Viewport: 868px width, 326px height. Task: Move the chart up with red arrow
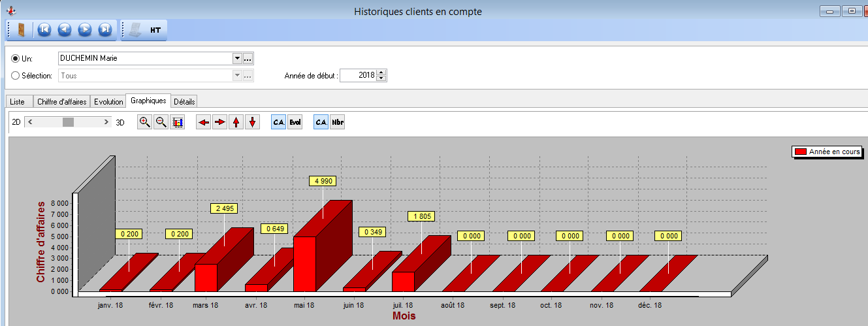coord(236,122)
